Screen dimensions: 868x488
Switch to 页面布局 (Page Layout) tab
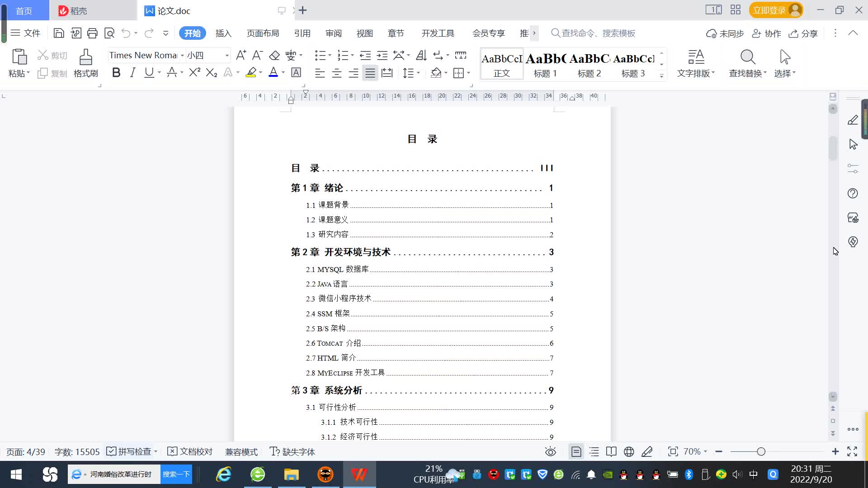(x=263, y=33)
